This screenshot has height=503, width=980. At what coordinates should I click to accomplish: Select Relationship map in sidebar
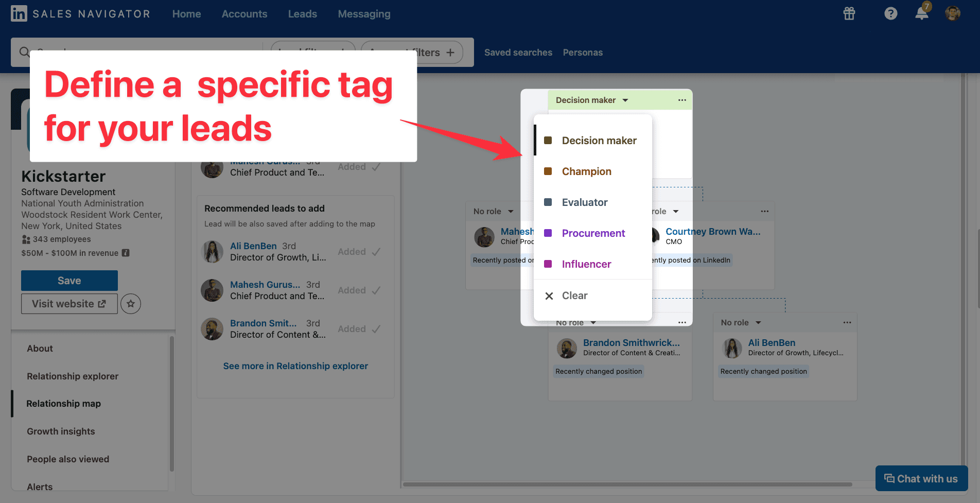[64, 404]
